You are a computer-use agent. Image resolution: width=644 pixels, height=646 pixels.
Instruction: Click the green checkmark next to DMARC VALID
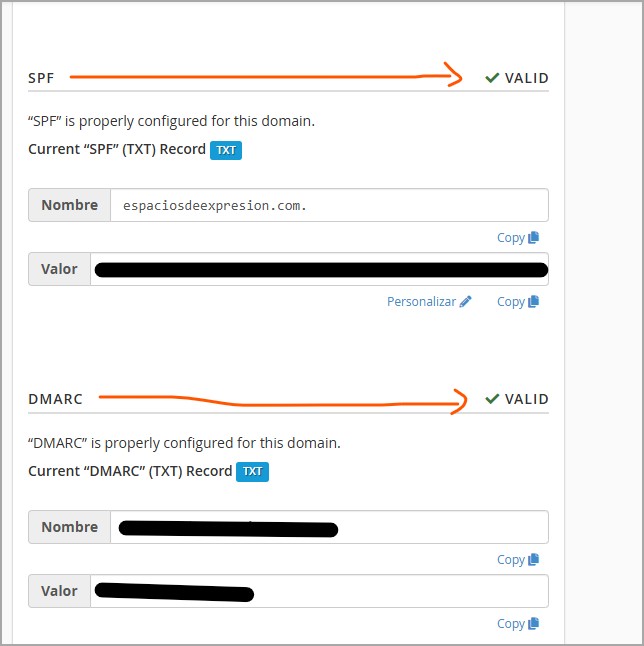(492, 399)
